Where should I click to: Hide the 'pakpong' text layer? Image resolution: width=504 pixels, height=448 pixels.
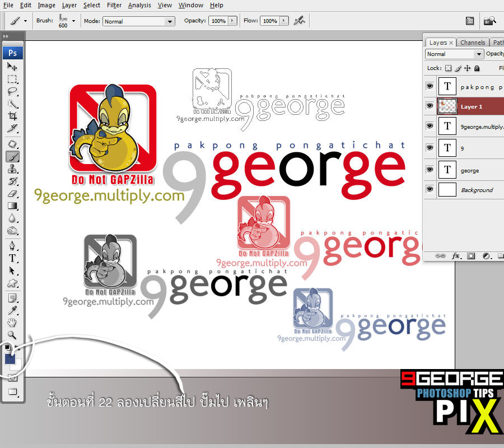[x=430, y=86]
